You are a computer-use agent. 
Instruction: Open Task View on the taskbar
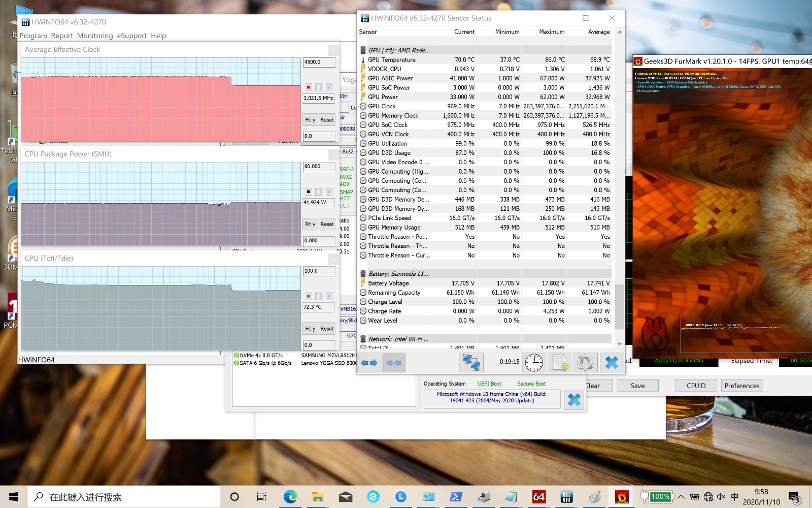[x=261, y=497]
